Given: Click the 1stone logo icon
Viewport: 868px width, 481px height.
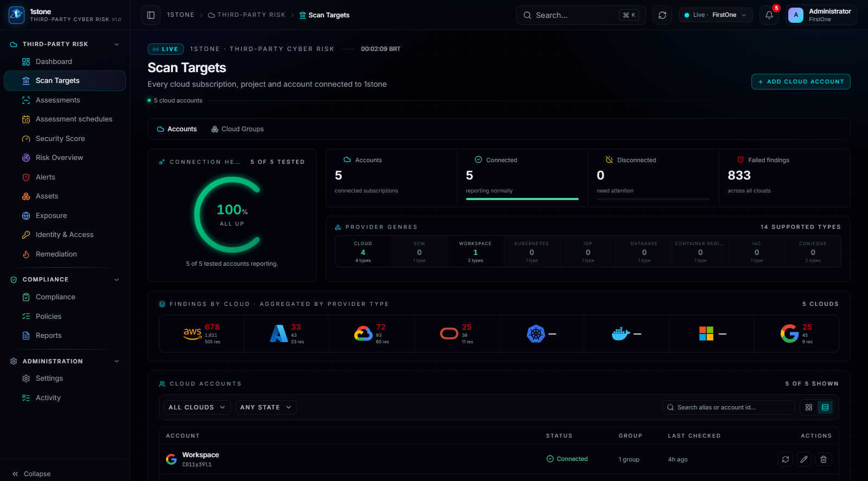Looking at the screenshot, I should pos(17,15).
